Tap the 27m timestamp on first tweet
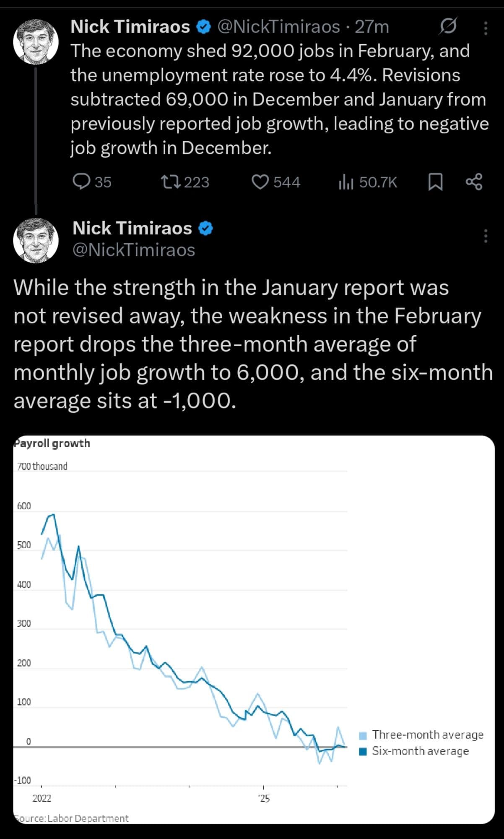This screenshot has width=504, height=839. 372,27
